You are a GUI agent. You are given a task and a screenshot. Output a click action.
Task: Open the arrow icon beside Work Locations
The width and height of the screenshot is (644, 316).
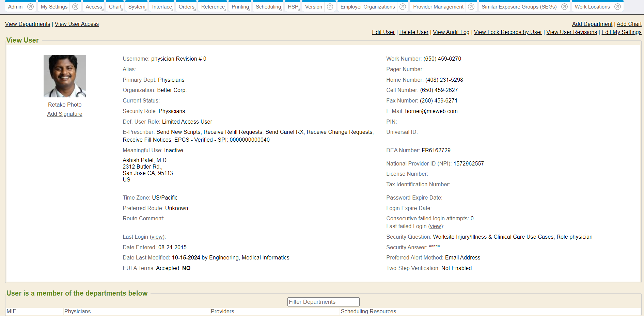617,7
